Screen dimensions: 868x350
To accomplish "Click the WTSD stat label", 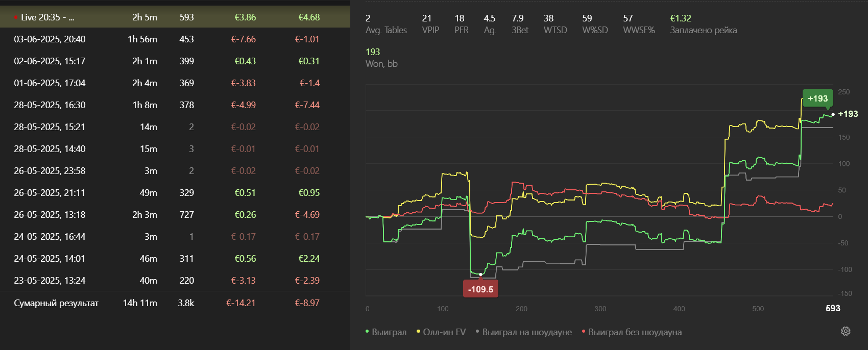I will (x=555, y=30).
